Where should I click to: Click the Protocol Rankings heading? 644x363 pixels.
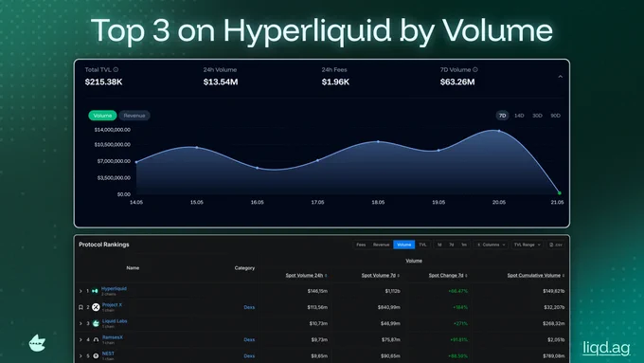click(104, 245)
